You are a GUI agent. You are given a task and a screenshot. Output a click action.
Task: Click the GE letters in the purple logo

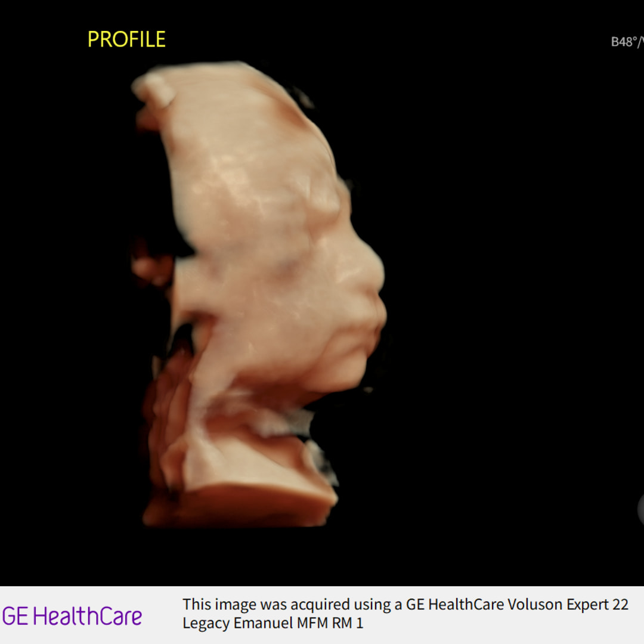(x=16, y=616)
